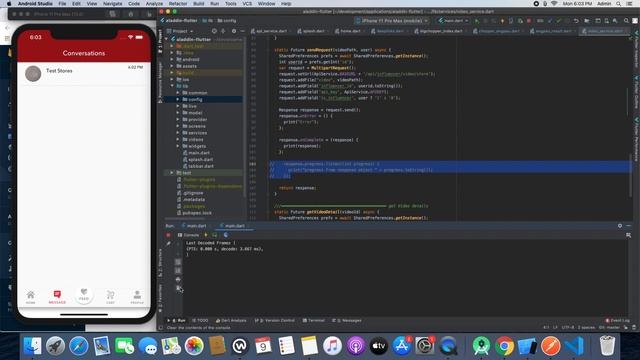
Task: Open the Cart tab in the simulator app
Action: click(x=111, y=297)
